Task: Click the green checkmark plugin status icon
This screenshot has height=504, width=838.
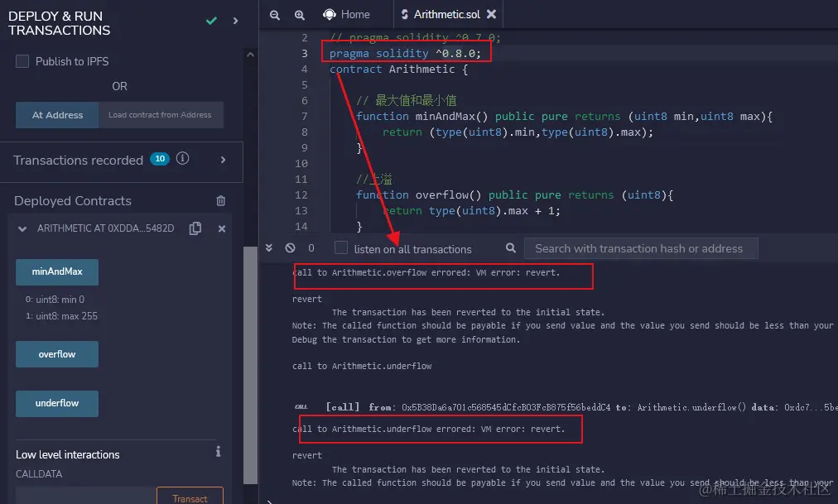Action: click(212, 21)
